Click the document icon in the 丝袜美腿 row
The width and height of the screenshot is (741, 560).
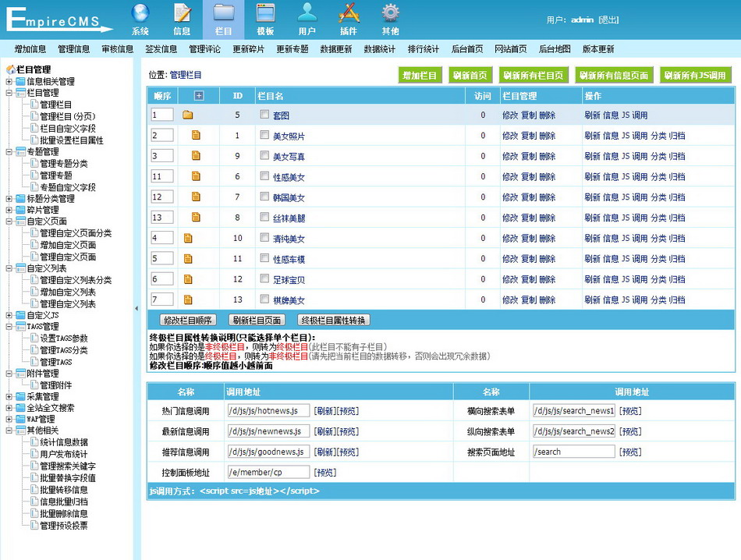(196, 218)
